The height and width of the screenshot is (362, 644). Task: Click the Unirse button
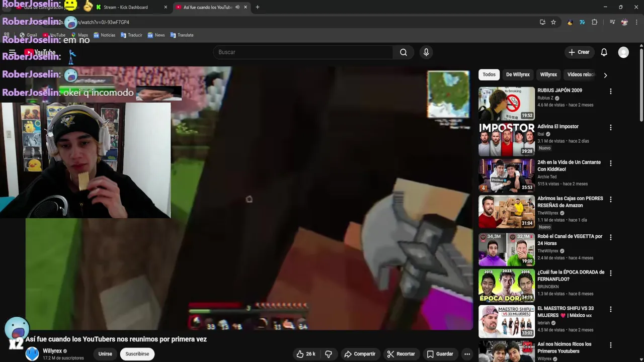tap(105, 354)
